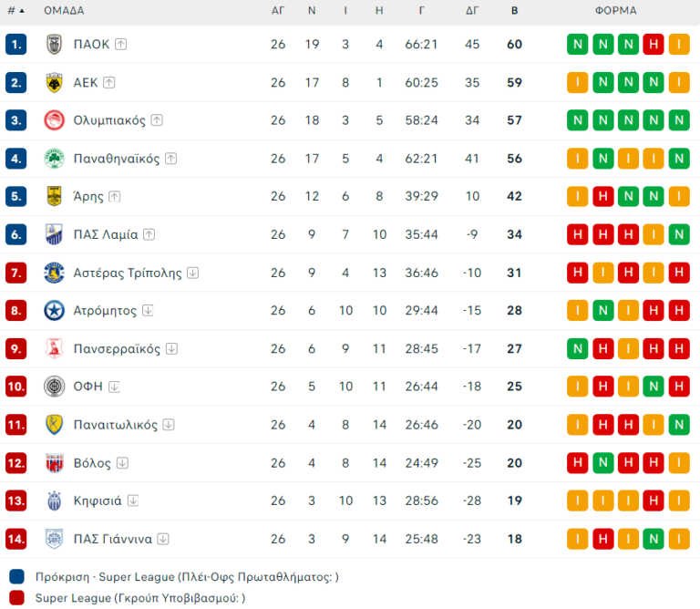Viewport: 700px width, 609px height.
Task: Open the ΠΑΣ Λαμία team link
Action: pos(106,234)
